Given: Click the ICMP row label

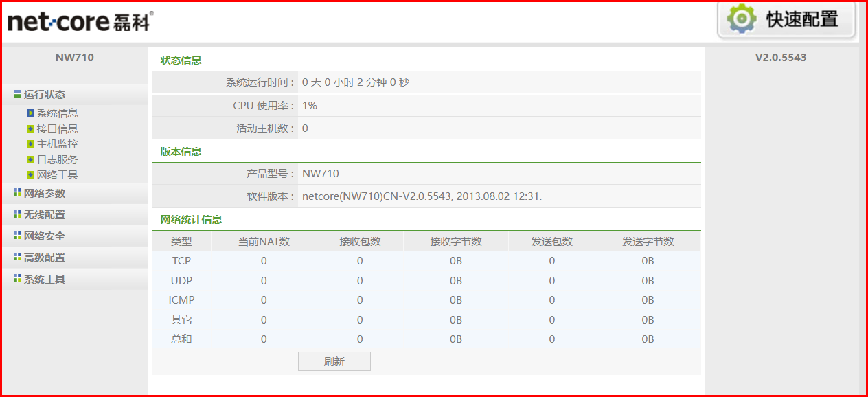Looking at the screenshot, I should click(x=181, y=300).
